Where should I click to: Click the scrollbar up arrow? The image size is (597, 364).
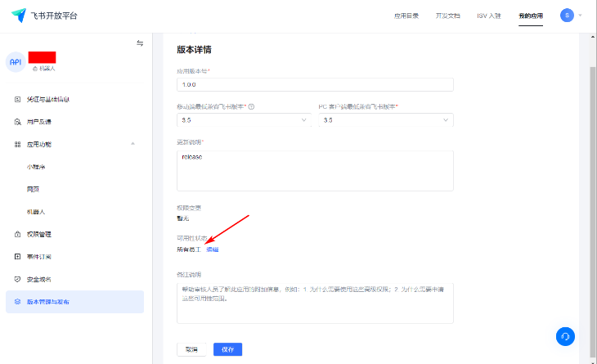593,37
